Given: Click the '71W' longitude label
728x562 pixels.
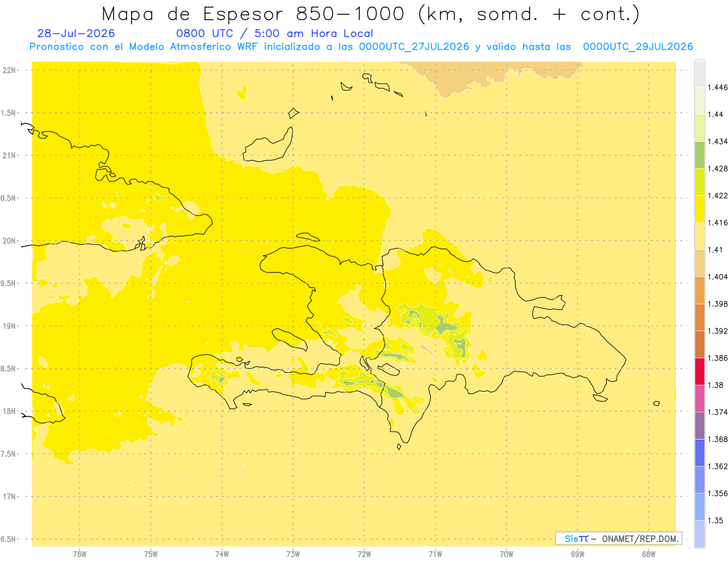Looking at the screenshot, I should [435, 554].
